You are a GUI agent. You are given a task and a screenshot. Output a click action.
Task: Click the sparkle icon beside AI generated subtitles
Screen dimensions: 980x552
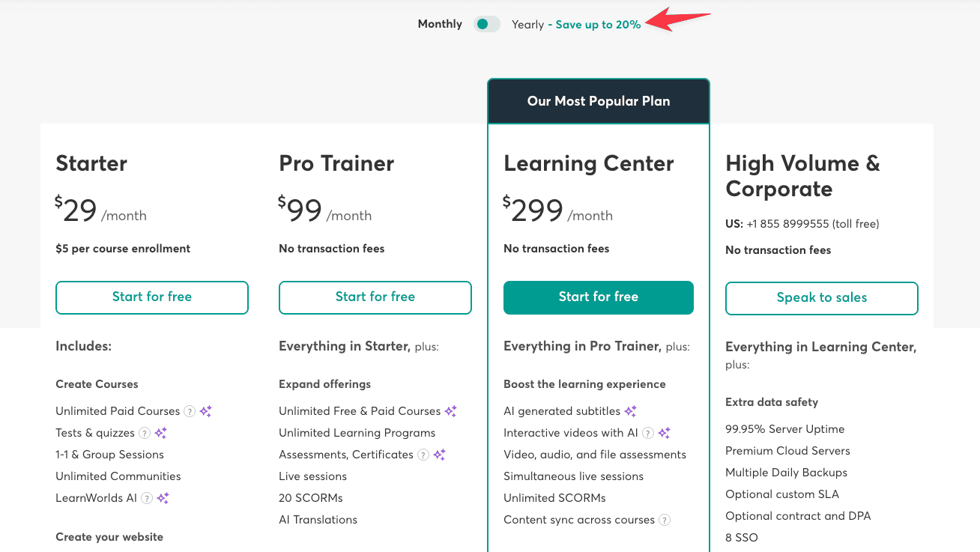[629, 410]
